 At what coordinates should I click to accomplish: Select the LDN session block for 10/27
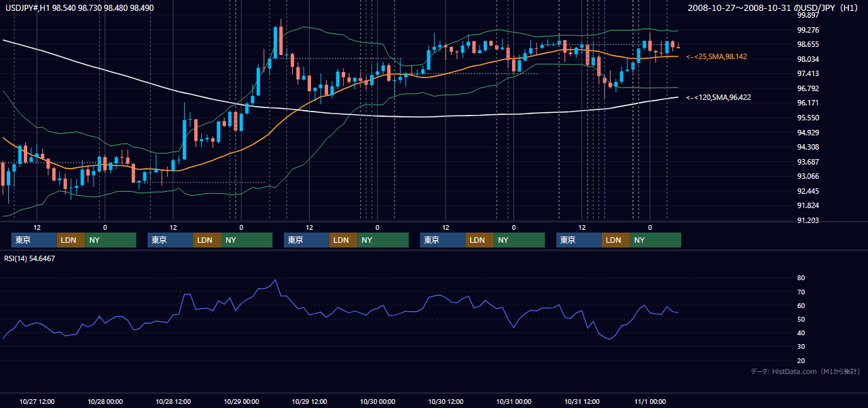pyautogui.click(x=71, y=240)
